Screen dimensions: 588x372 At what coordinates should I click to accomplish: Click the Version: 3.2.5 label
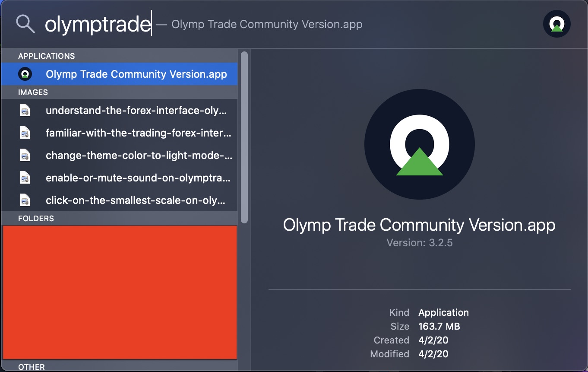pyautogui.click(x=419, y=243)
